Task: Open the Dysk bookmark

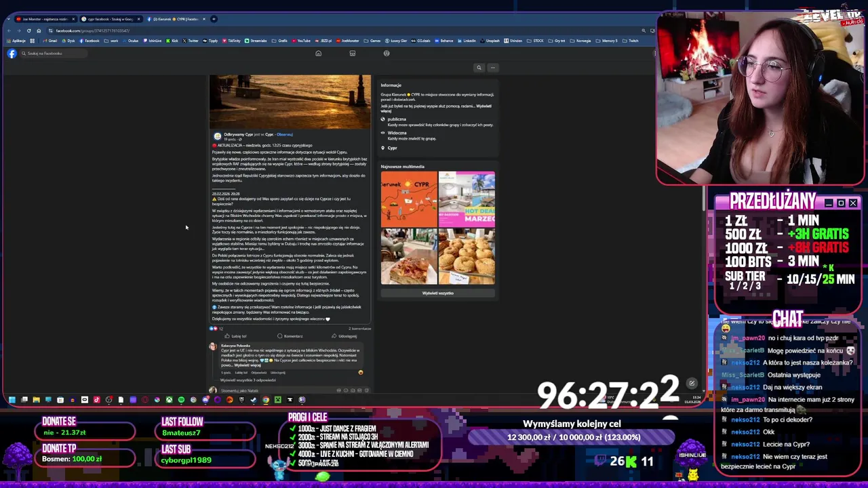Action: [x=68, y=41]
